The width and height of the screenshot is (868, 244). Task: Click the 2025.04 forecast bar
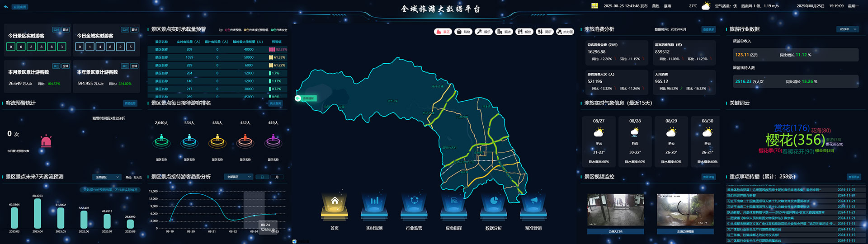pyautogui.click(x=38, y=213)
